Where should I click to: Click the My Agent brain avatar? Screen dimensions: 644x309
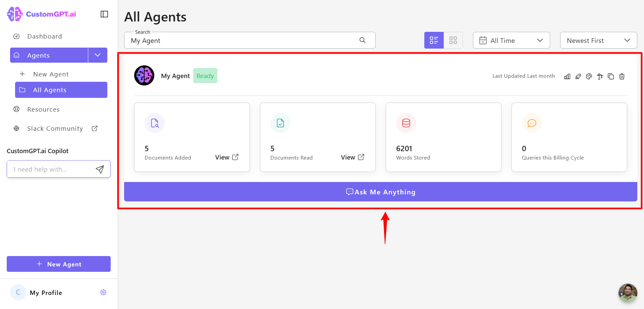click(x=144, y=75)
